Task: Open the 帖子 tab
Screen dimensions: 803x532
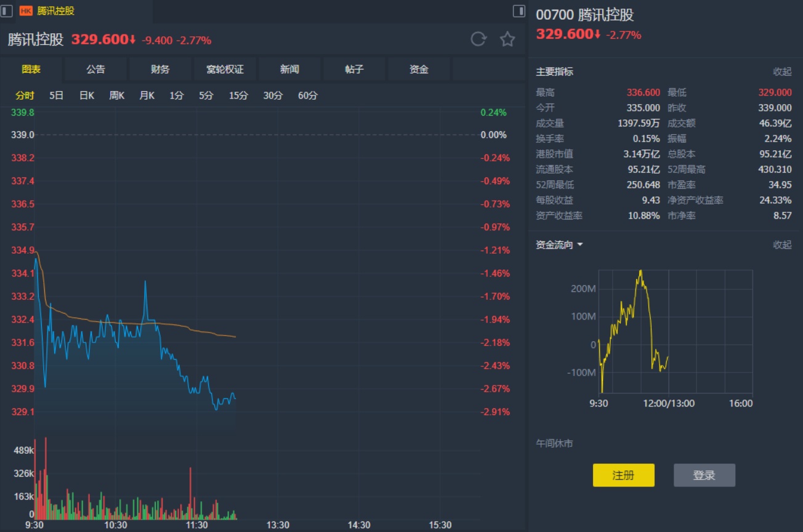Action: coord(354,70)
